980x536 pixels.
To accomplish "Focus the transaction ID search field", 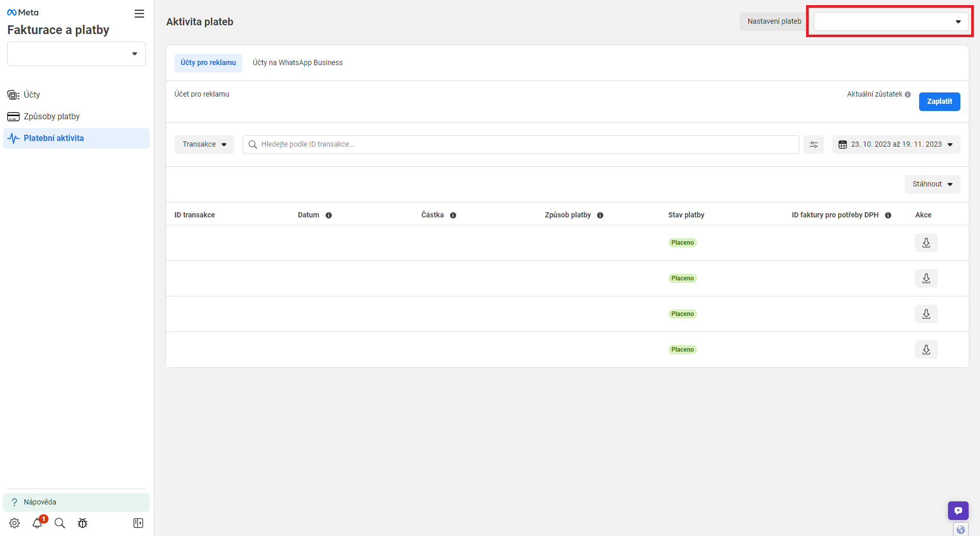I will [x=521, y=145].
